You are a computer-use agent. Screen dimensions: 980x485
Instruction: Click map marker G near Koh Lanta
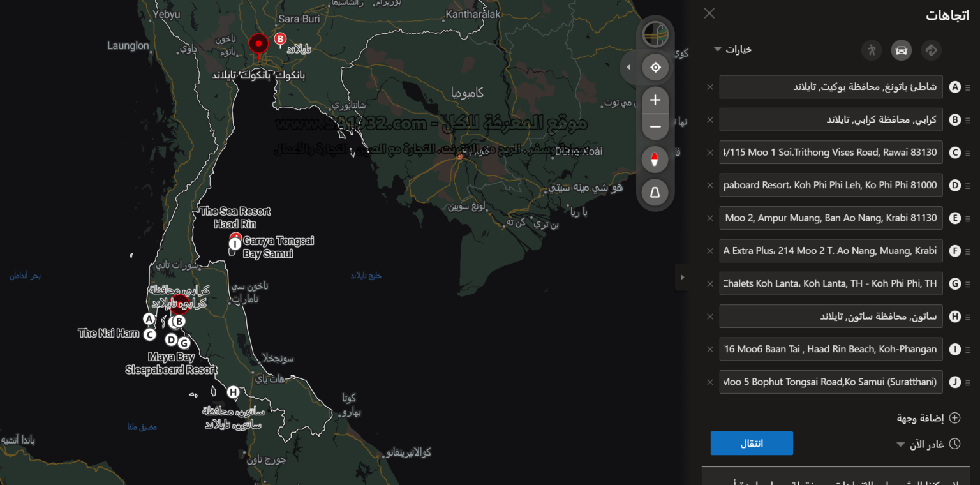(184, 343)
